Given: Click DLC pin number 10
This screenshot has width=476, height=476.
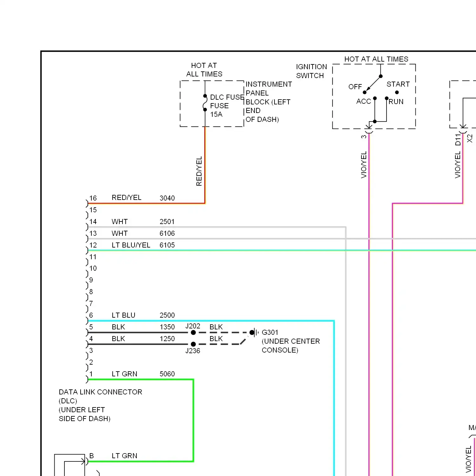Looking at the screenshot, I should coord(93,268).
